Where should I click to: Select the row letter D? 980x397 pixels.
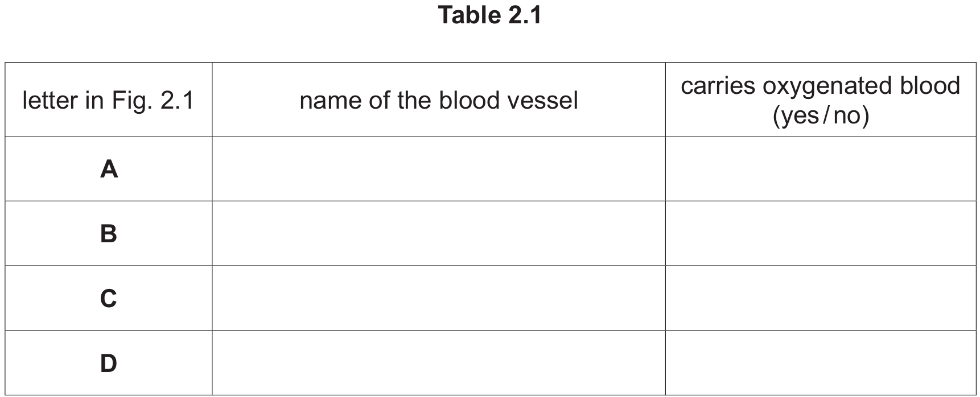(x=109, y=363)
